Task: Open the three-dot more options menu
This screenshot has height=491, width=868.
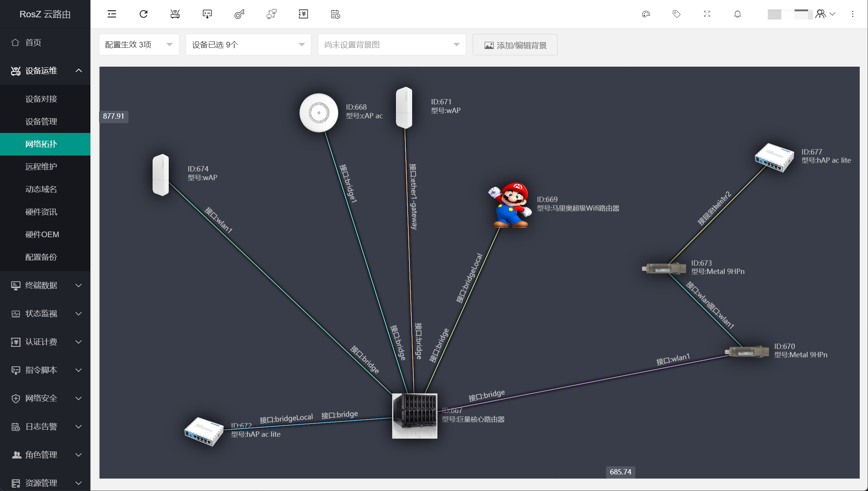Action: (853, 14)
